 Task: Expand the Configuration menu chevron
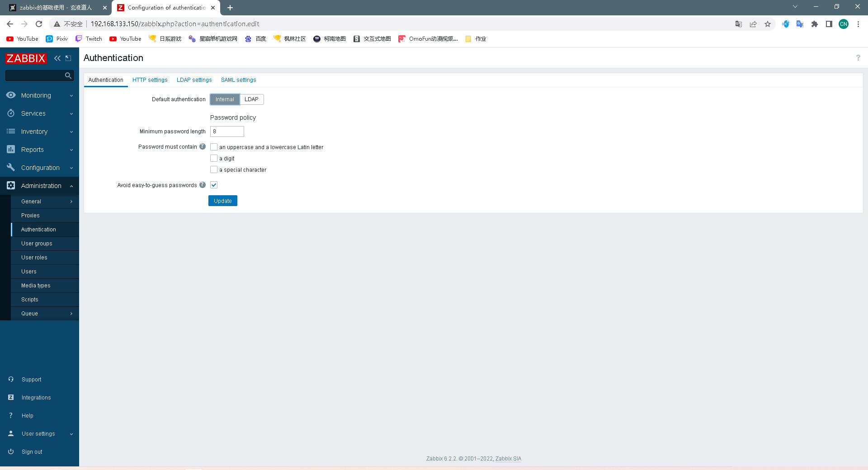(71, 168)
